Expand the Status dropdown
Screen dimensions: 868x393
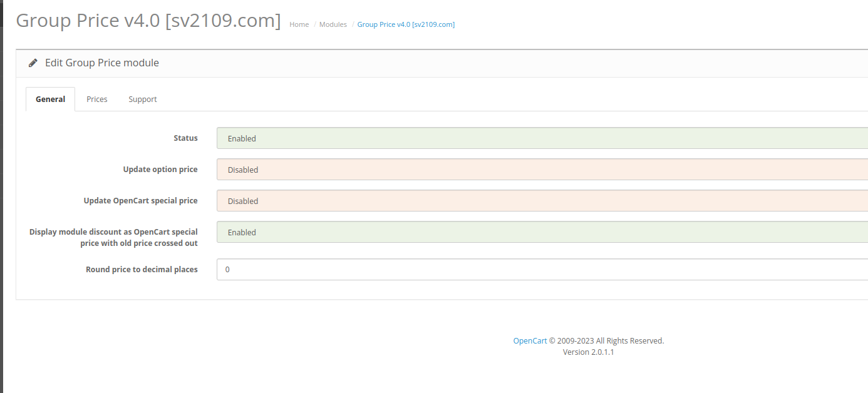(x=542, y=138)
